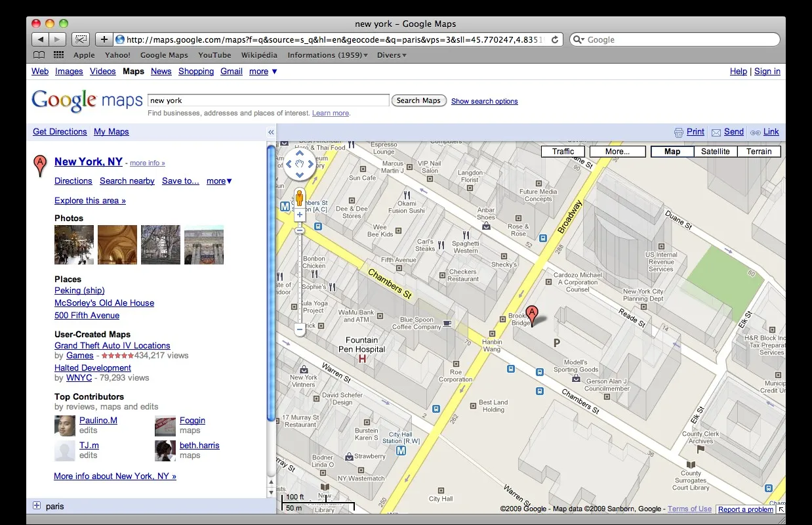Pan the map left with arrow
The image size is (812, 525).
pos(289,164)
